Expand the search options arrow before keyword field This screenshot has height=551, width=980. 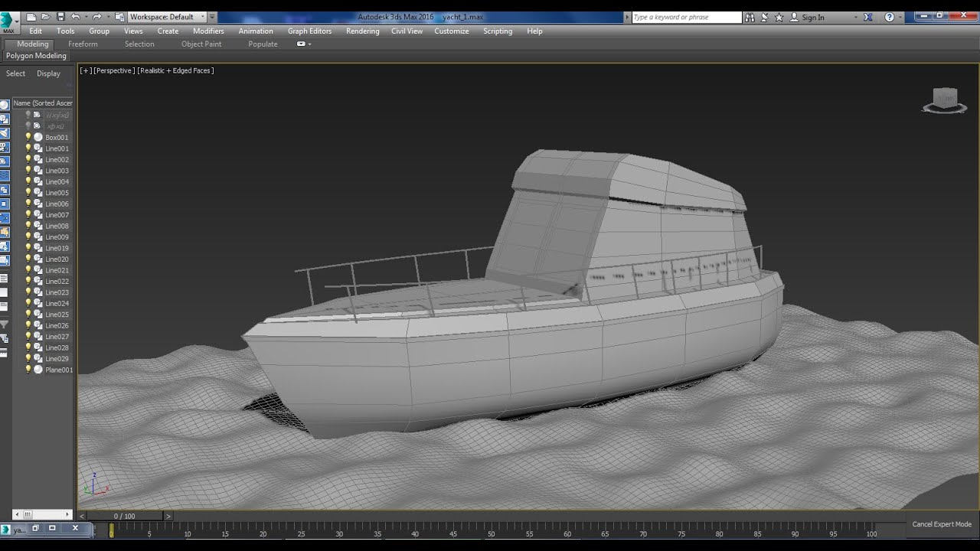click(628, 17)
